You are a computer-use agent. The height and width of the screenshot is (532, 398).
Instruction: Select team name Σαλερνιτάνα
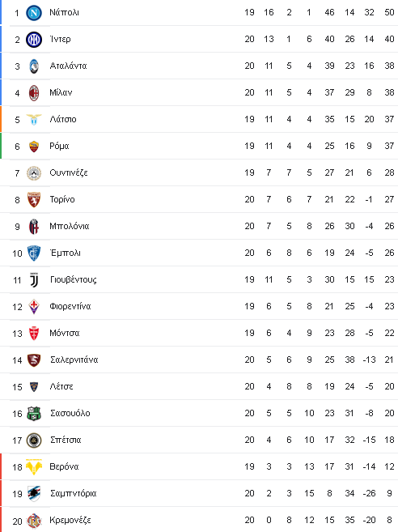(x=74, y=360)
